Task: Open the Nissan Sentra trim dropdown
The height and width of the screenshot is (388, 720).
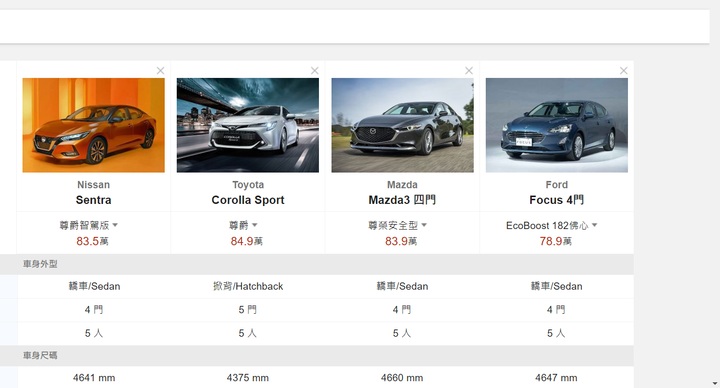Action: [x=89, y=225]
